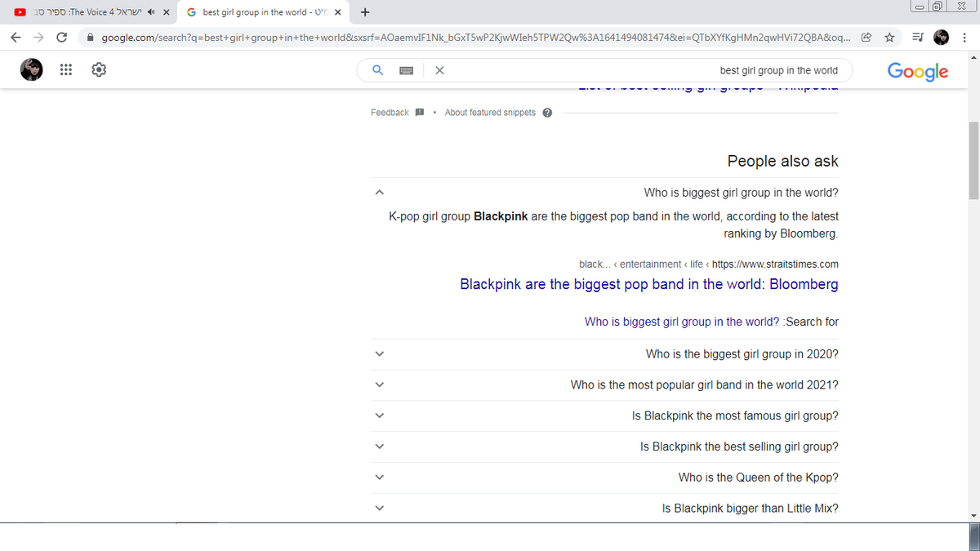Close the Voice 4 YouTube tab
The height and width of the screenshot is (551, 980).
click(166, 12)
